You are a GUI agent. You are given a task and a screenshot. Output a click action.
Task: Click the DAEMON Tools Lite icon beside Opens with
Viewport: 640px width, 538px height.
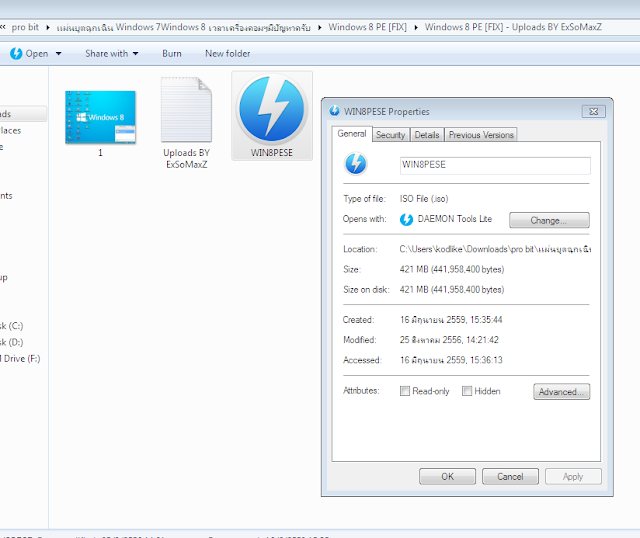pyautogui.click(x=406, y=220)
